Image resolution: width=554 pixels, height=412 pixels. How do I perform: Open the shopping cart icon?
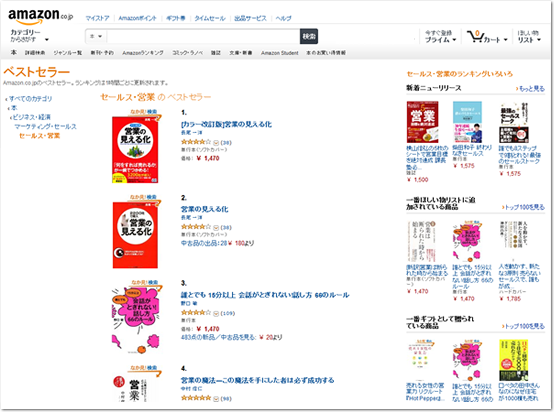pos(475,36)
